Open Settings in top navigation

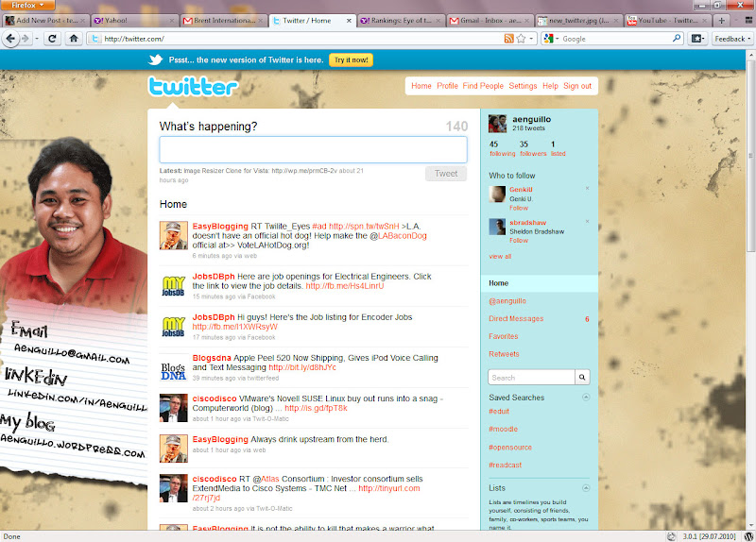point(523,86)
